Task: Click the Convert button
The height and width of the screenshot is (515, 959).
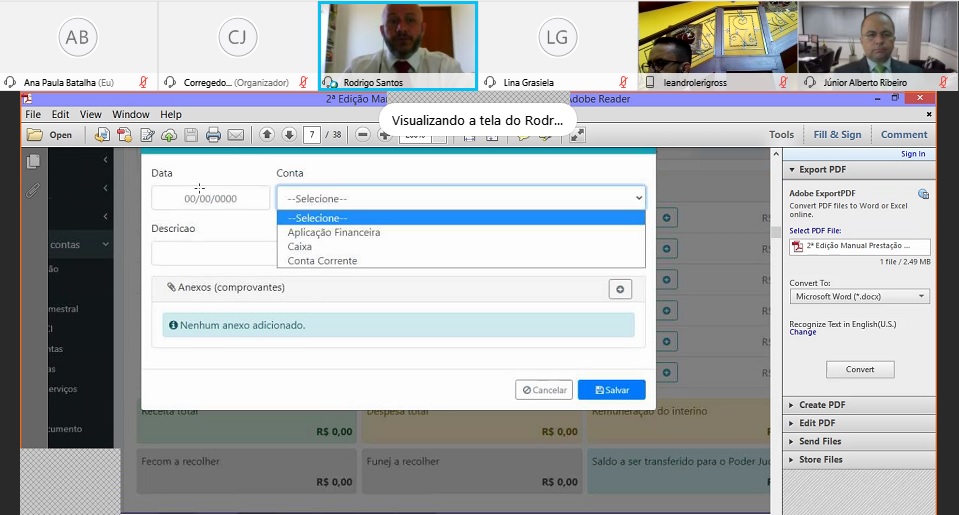Action: click(x=859, y=369)
